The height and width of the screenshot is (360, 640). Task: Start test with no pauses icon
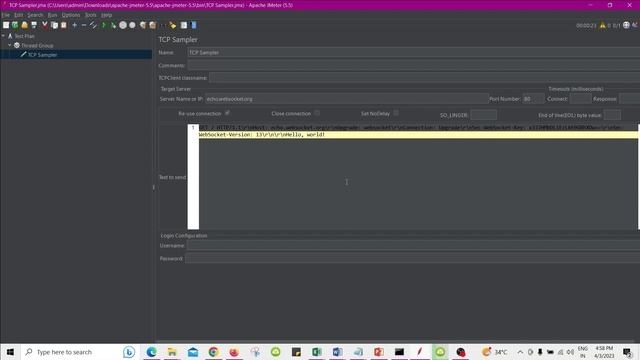point(113,25)
